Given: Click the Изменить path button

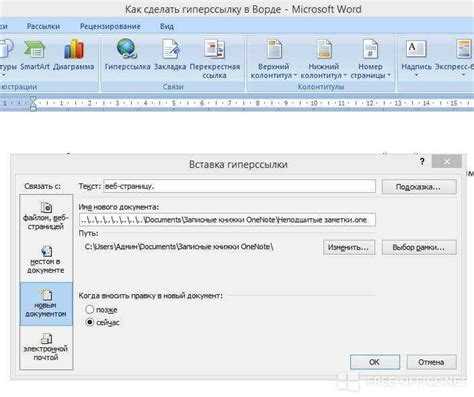Looking at the screenshot, I should 349,248.
